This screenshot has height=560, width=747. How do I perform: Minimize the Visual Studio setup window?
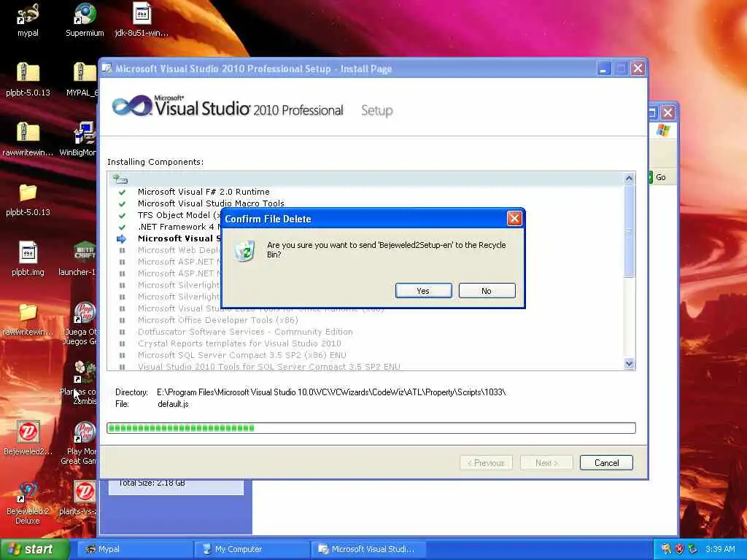tap(603, 69)
